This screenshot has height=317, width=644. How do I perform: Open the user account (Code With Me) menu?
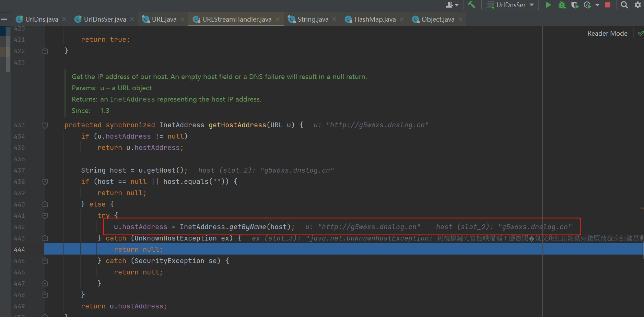(452, 5)
